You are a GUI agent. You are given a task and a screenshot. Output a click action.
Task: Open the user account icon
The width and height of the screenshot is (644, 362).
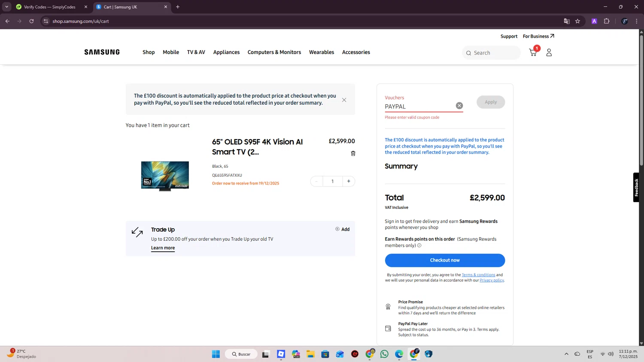pyautogui.click(x=549, y=52)
